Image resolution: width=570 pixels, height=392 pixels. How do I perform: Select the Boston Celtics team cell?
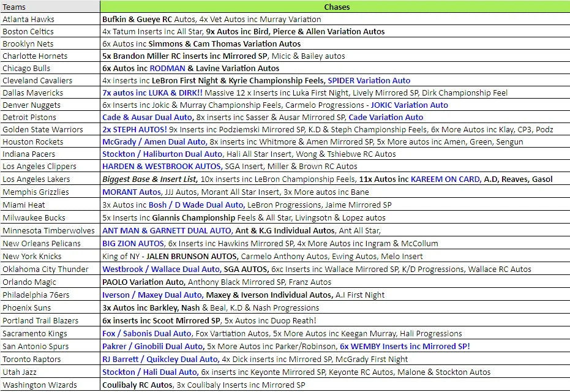pyautogui.click(x=28, y=31)
